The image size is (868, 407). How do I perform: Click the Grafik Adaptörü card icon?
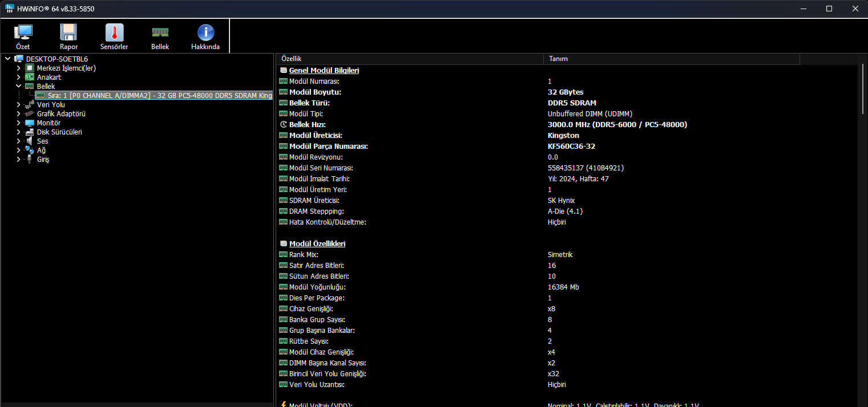coord(30,113)
